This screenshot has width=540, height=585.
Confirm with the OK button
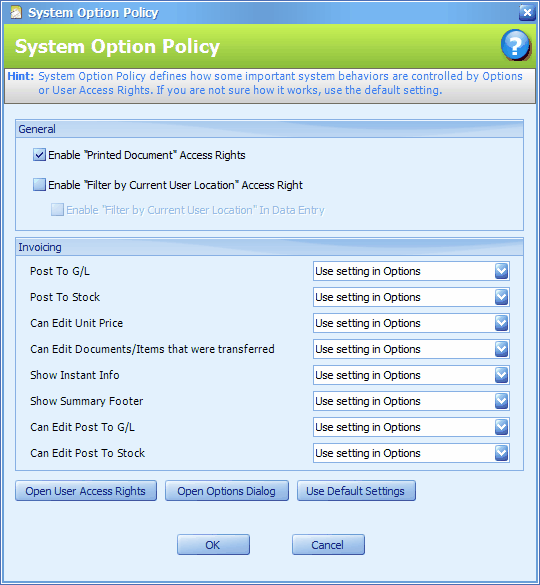click(x=213, y=545)
